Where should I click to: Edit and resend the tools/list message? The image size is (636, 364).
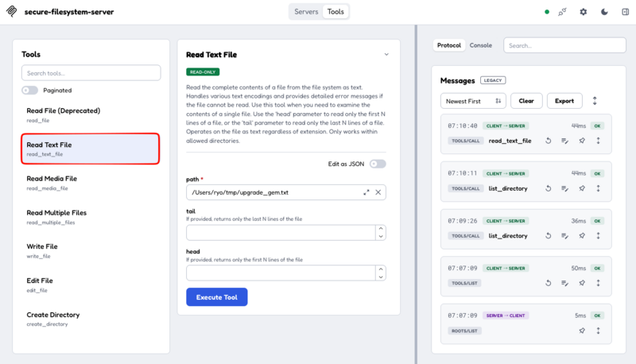click(564, 283)
